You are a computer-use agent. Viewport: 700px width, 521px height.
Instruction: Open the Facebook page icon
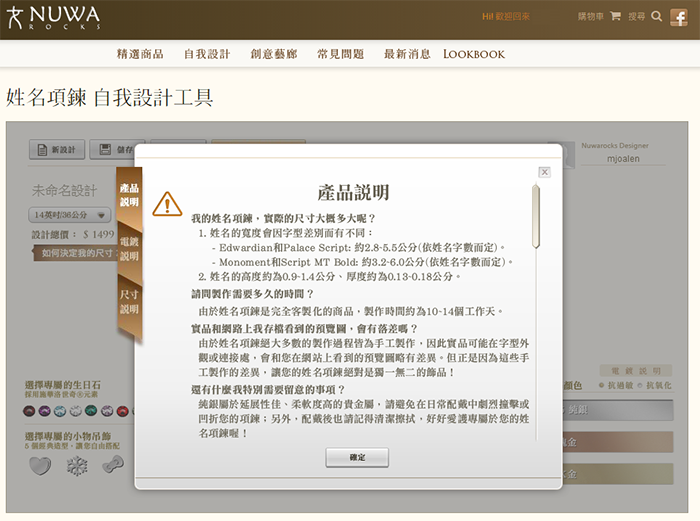pyautogui.click(x=679, y=18)
